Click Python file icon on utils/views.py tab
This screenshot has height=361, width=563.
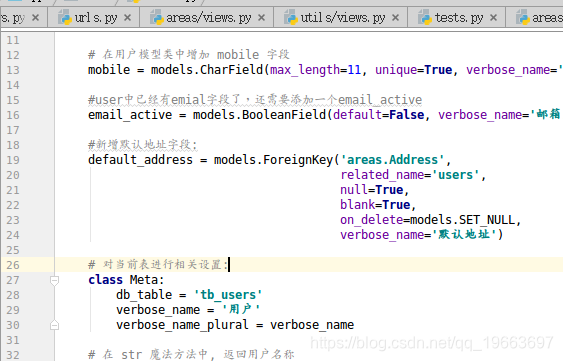[x=291, y=18]
